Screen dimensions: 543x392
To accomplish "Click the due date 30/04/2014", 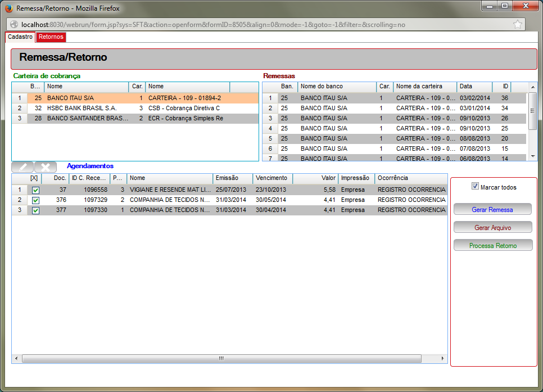I will click(x=271, y=210).
